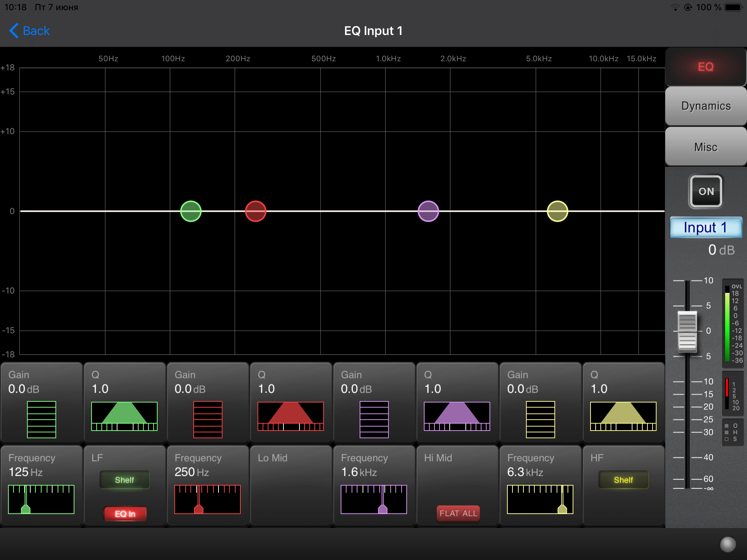Go Back to previous screen
This screenshot has width=747, height=560.
(30, 31)
